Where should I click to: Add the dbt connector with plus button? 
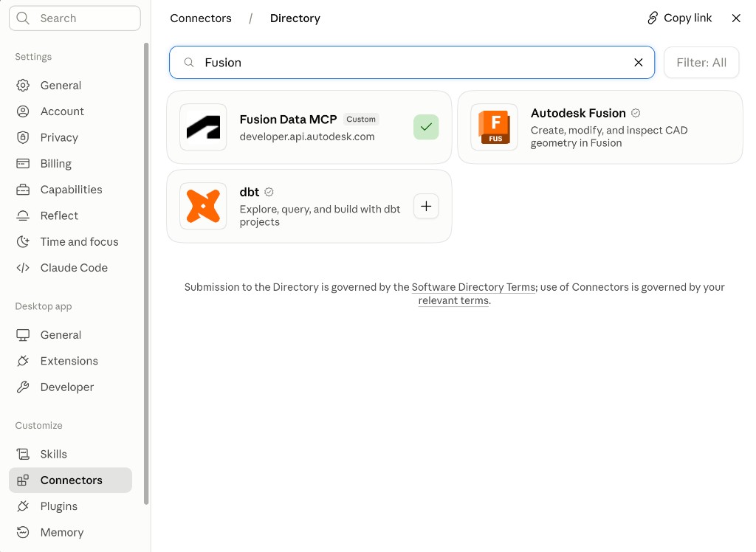[x=426, y=207]
